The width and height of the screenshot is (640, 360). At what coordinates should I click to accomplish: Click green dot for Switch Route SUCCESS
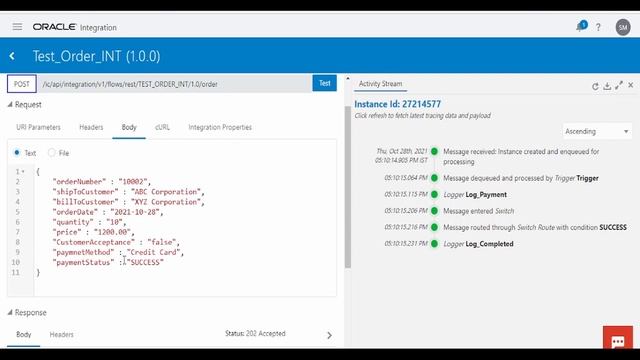click(434, 227)
